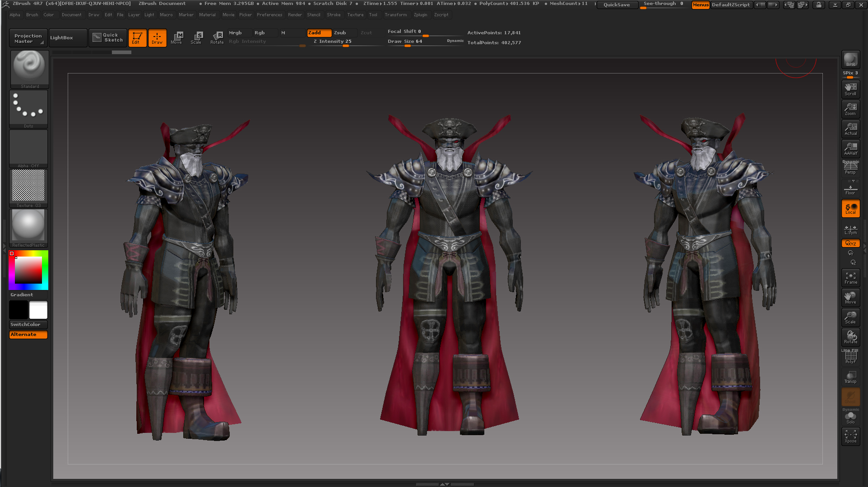Select the Draw pointer mode
The width and height of the screenshot is (868, 487).
click(x=157, y=38)
